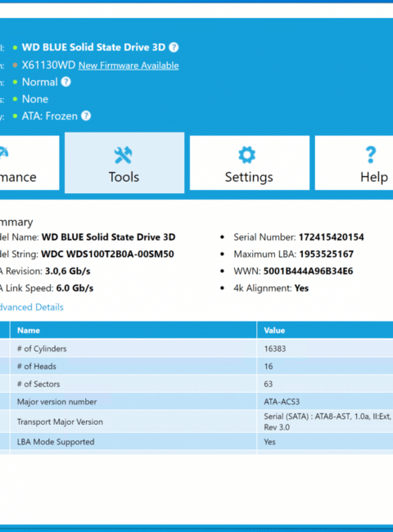Click the revision value 3.0,6 Gb/s

tap(67, 271)
